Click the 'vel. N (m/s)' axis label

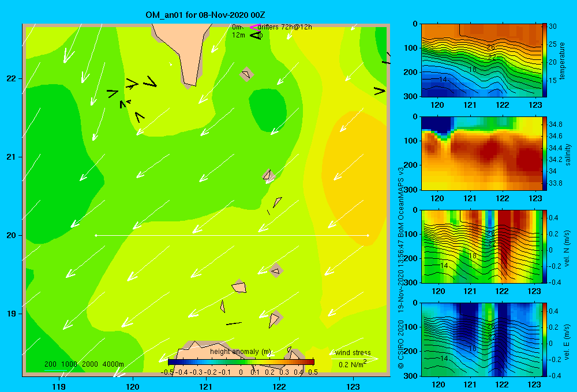tap(567, 248)
